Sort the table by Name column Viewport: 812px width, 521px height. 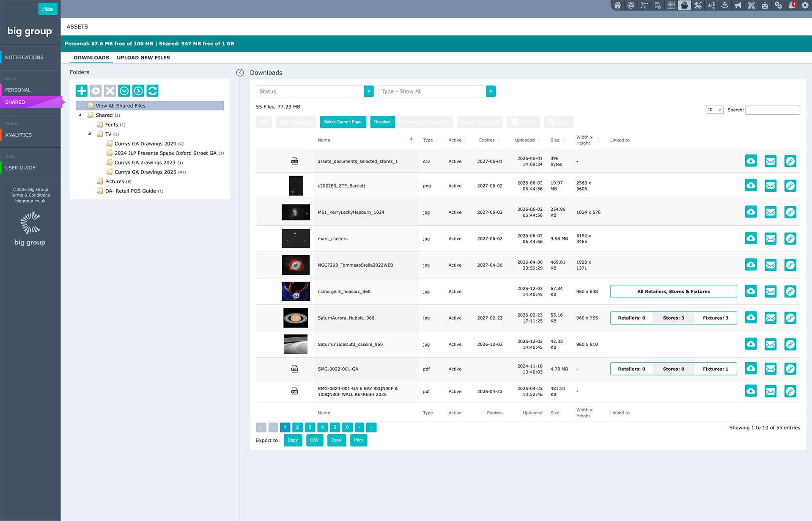(324, 140)
